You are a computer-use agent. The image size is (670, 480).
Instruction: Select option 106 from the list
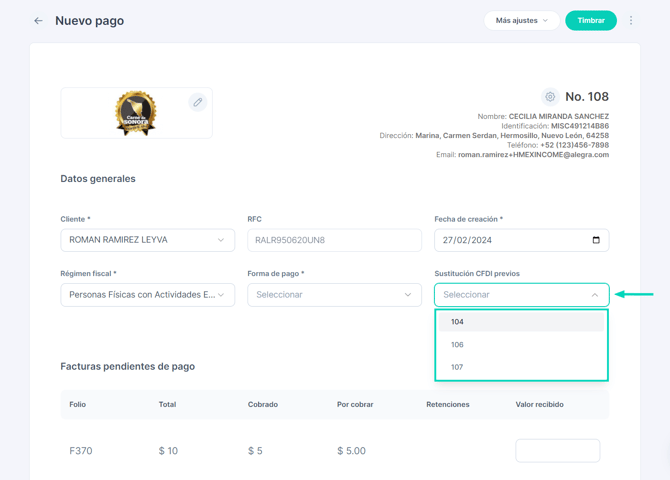coord(521,345)
